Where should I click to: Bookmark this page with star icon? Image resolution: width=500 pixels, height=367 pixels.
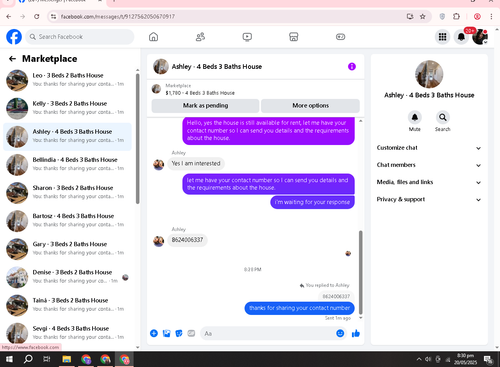(423, 16)
